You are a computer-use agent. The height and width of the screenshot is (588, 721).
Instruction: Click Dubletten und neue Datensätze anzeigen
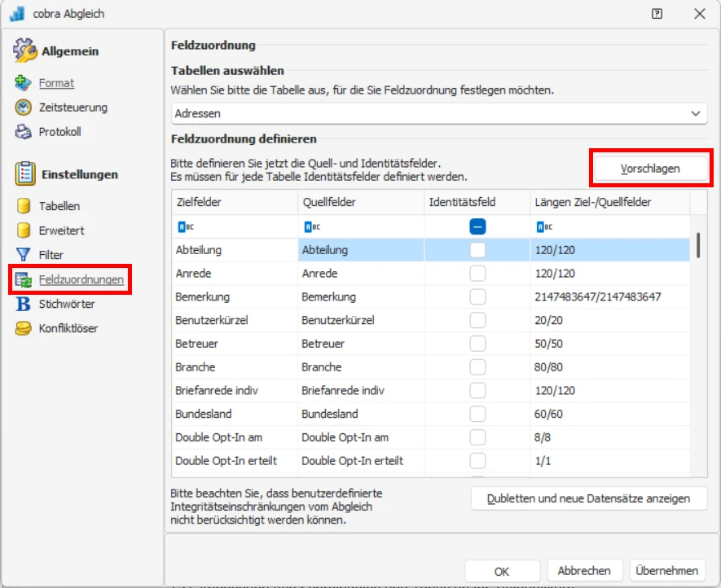click(588, 498)
